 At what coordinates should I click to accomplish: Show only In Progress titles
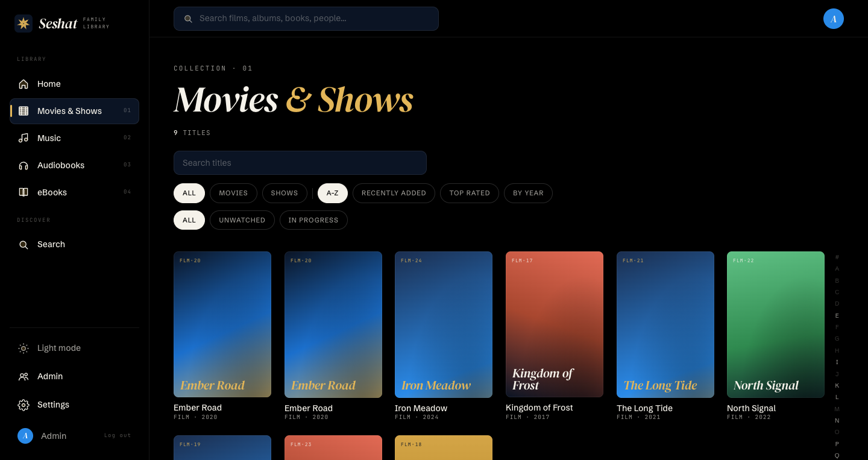pyautogui.click(x=313, y=220)
